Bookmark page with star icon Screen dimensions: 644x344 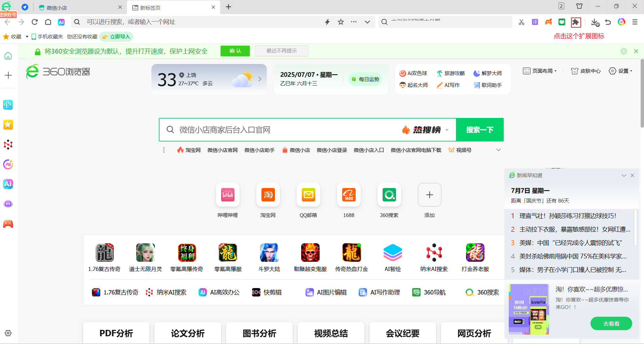[x=341, y=22]
